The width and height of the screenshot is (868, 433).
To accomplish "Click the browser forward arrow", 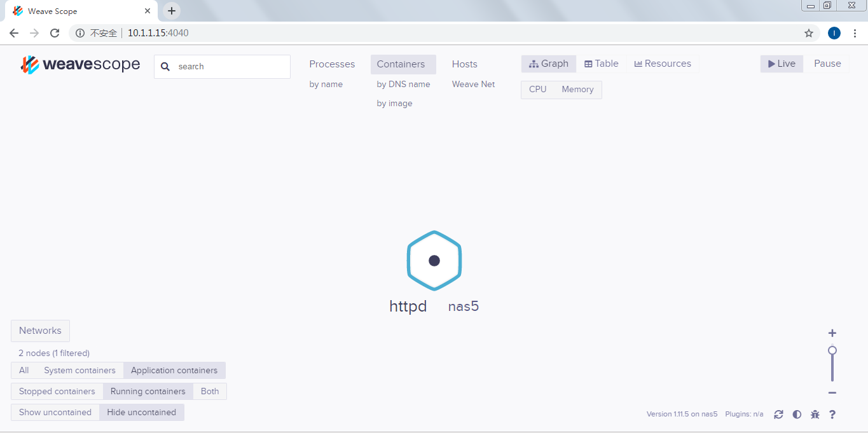I will (34, 33).
